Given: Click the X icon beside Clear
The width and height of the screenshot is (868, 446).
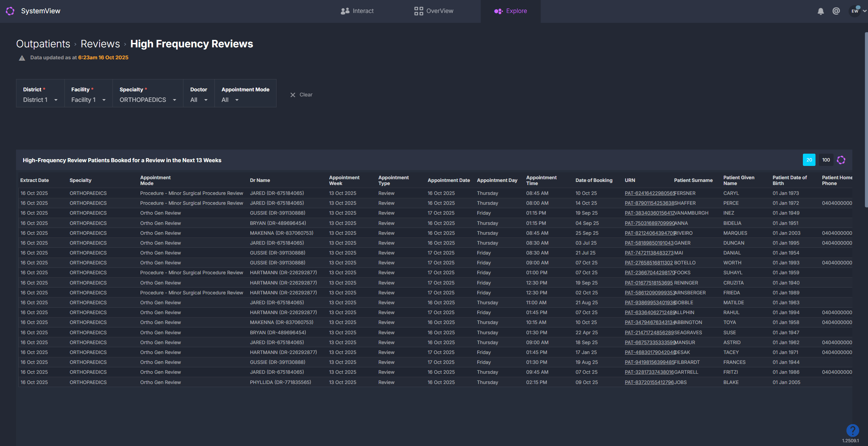Looking at the screenshot, I should pos(293,95).
